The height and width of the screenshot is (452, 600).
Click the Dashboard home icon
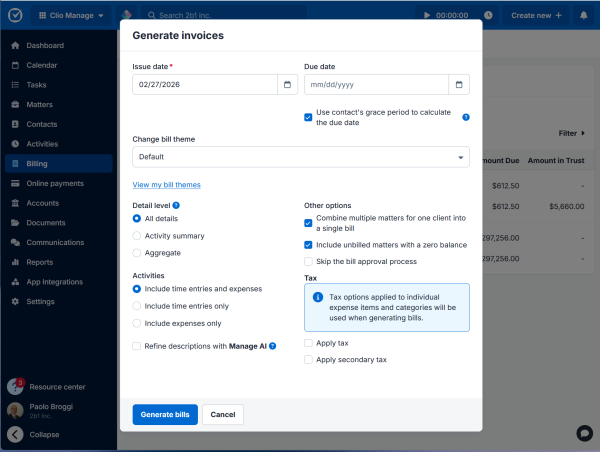[15, 46]
